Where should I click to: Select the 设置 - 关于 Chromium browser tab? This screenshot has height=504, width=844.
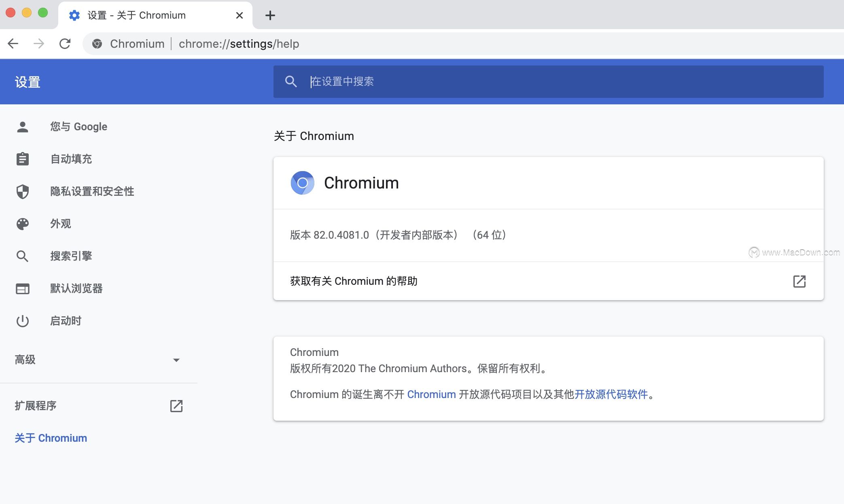click(x=155, y=15)
